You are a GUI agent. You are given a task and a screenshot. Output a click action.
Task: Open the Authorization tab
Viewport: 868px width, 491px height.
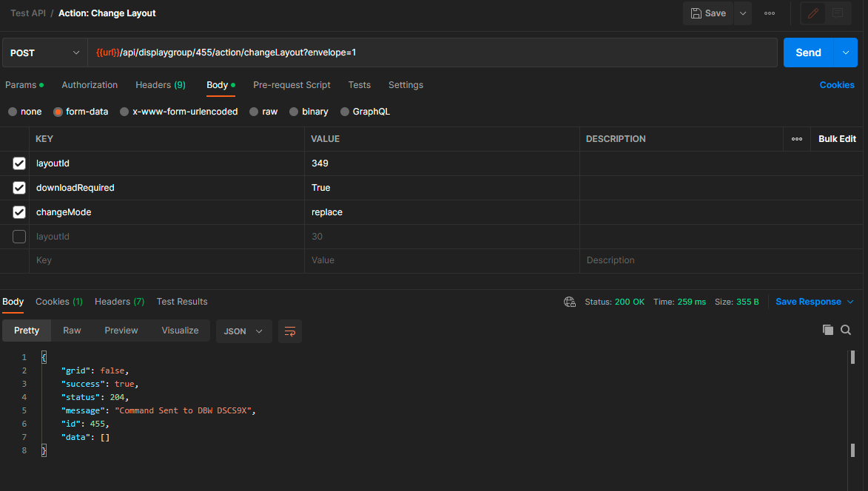point(90,85)
